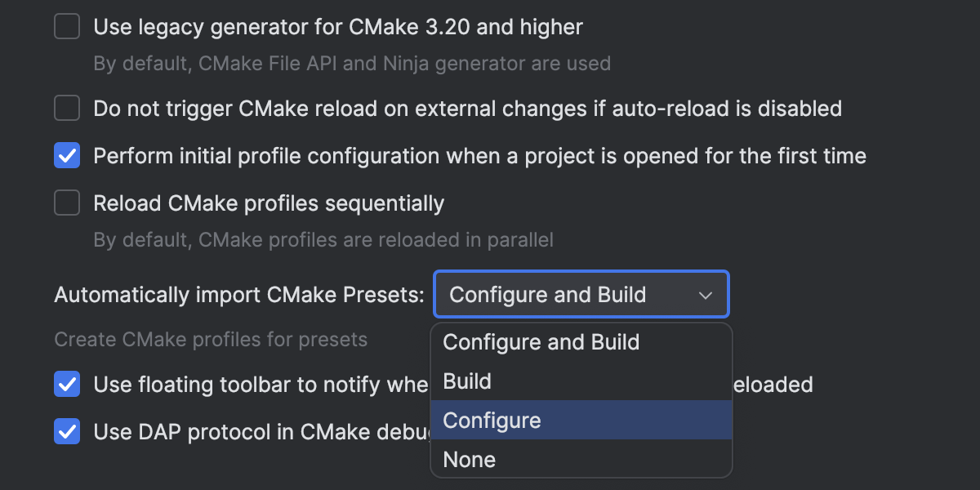Click 'Use legacy generator for CMake 3.20' label
Image resolution: width=980 pixels, height=490 pixels.
tap(338, 27)
